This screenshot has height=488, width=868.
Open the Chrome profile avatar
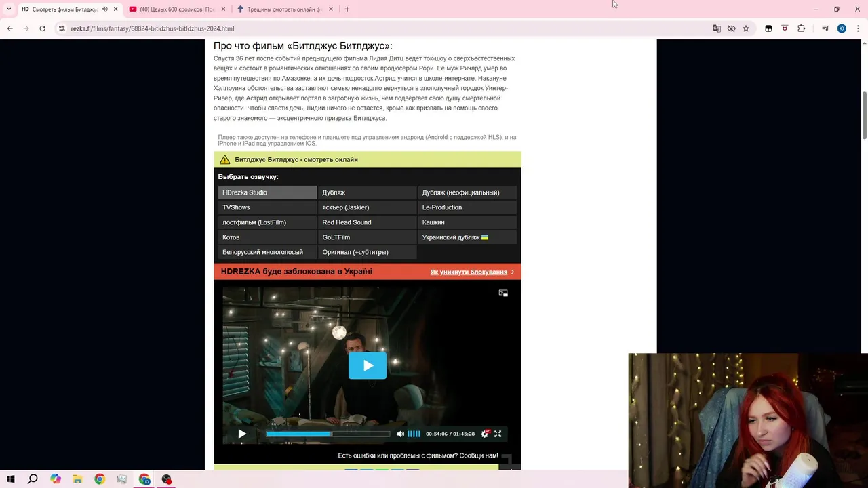click(x=842, y=28)
